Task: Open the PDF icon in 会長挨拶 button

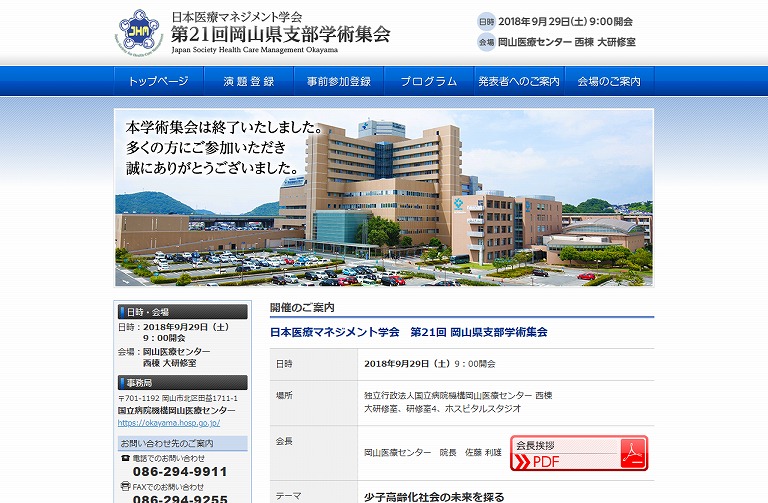Action: click(634, 453)
